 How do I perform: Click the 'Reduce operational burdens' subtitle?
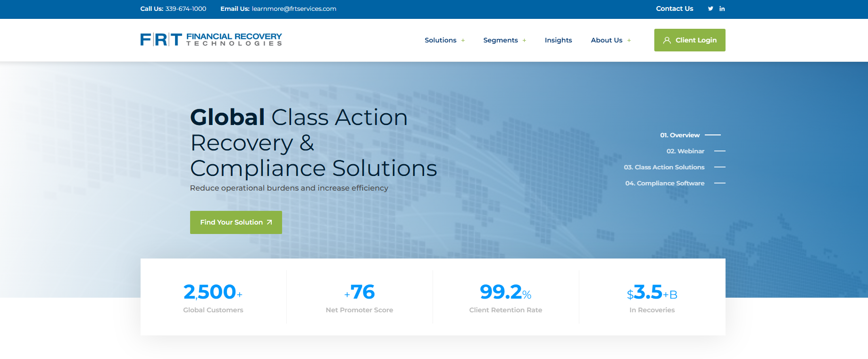tap(289, 188)
